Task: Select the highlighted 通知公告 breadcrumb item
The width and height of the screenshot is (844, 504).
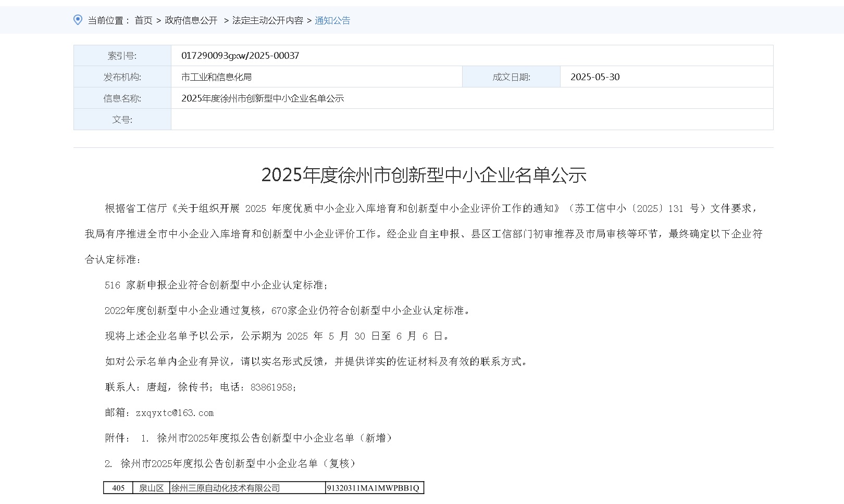Action: [332, 20]
